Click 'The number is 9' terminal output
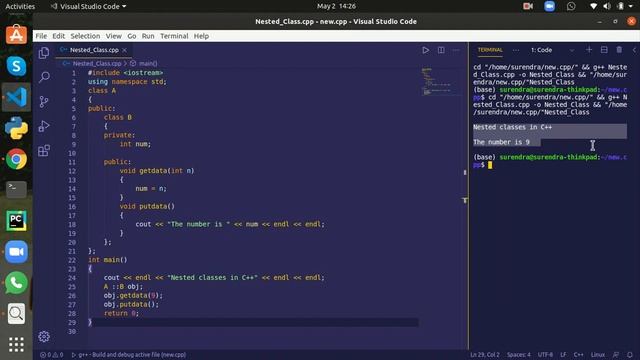Image resolution: width=640 pixels, height=360 pixels. (x=501, y=142)
